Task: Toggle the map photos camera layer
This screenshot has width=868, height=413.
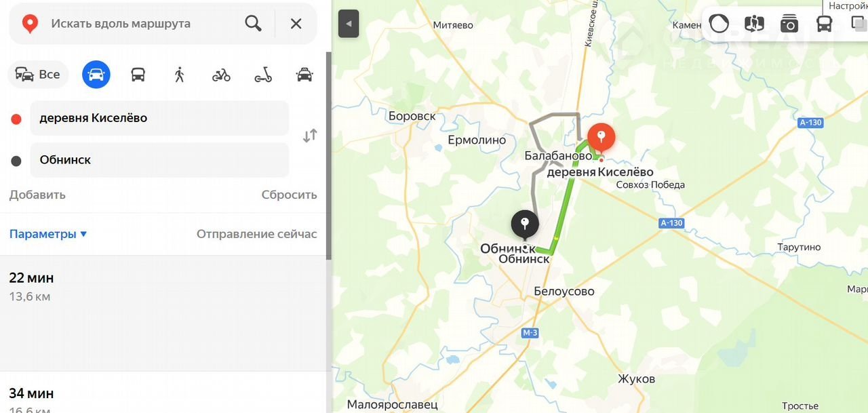Action: pos(789,24)
